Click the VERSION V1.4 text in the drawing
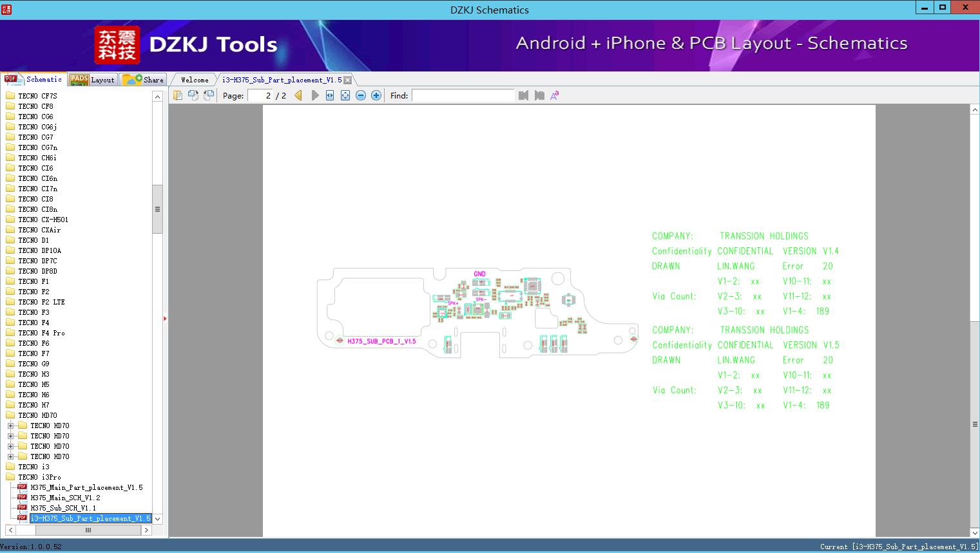Viewport: 980px width, 553px height. (x=811, y=251)
